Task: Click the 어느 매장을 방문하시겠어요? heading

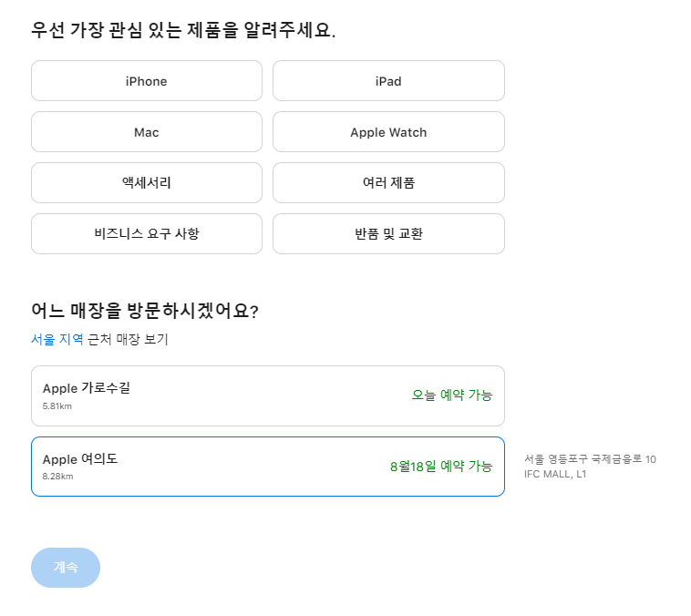Action: point(145,311)
